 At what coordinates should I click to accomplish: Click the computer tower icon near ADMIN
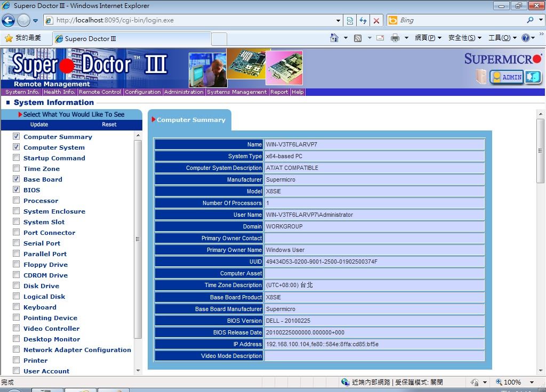click(481, 77)
